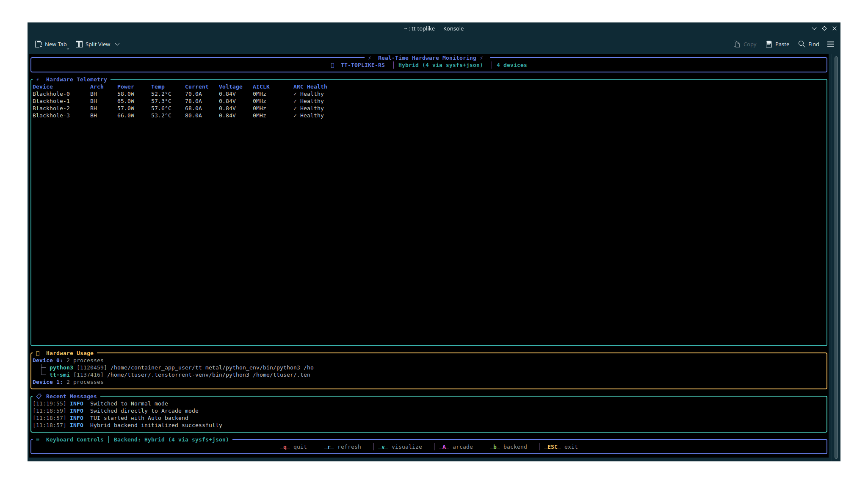Click the Hardware Telemetry panel title

(x=77, y=80)
